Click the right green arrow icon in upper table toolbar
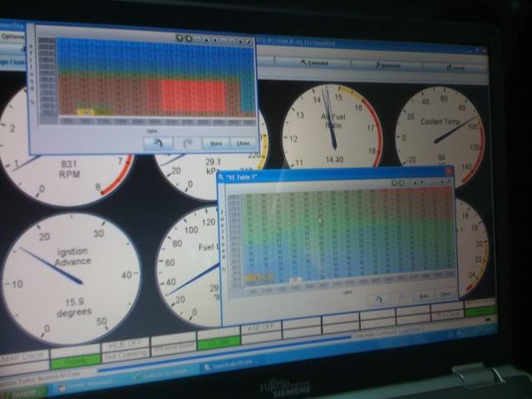The height and width of the screenshot is (399, 532). click(x=188, y=39)
